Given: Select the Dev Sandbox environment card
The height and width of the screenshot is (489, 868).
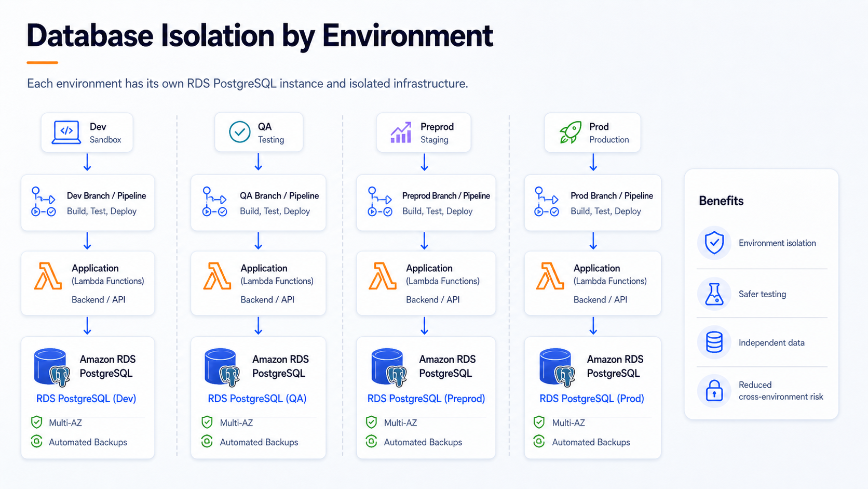Looking at the screenshot, I should point(87,133).
